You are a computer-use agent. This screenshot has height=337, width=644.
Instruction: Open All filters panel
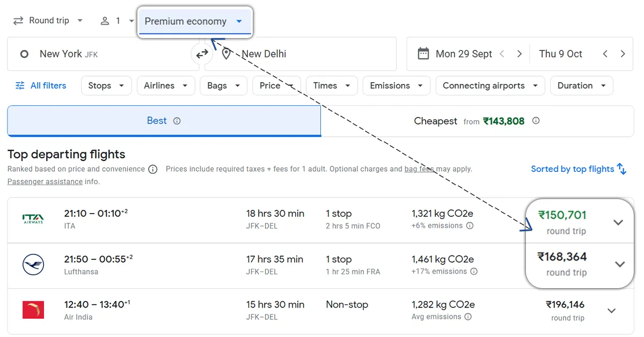tap(41, 85)
